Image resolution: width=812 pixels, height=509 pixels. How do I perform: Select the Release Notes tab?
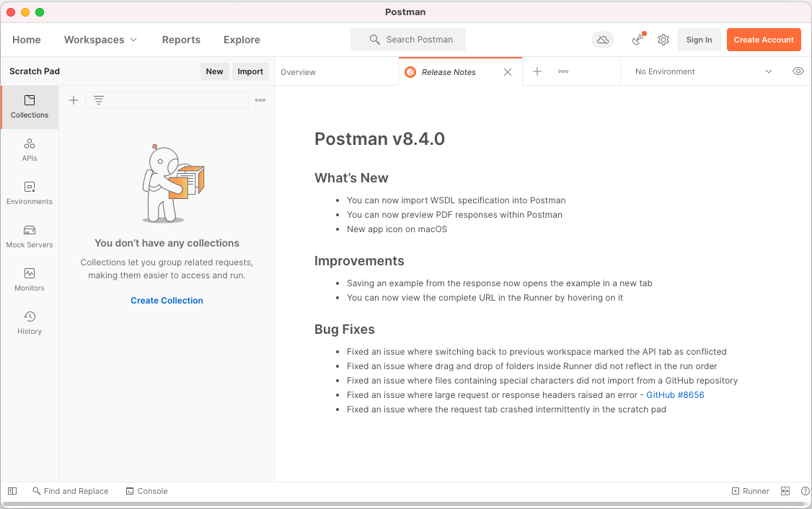449,72
